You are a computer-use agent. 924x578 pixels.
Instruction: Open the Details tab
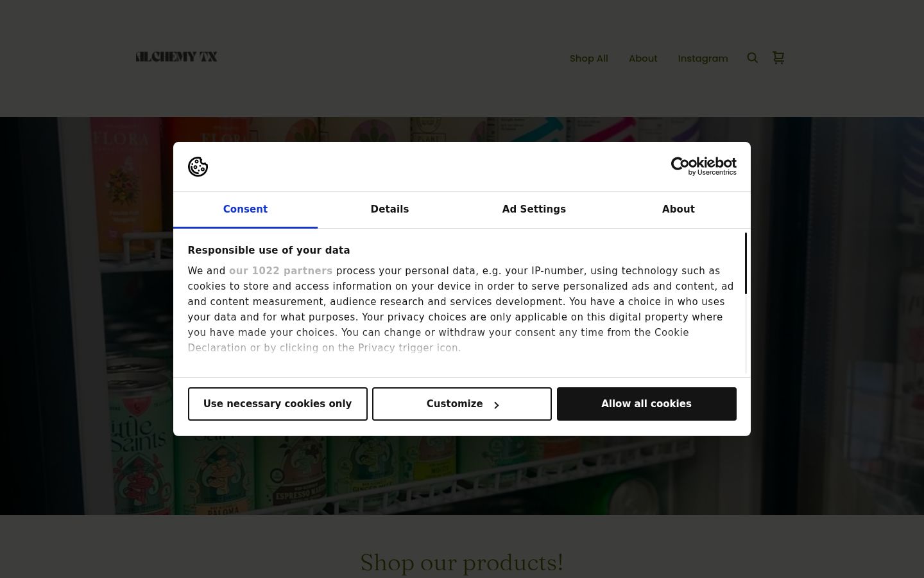[389, 209]
